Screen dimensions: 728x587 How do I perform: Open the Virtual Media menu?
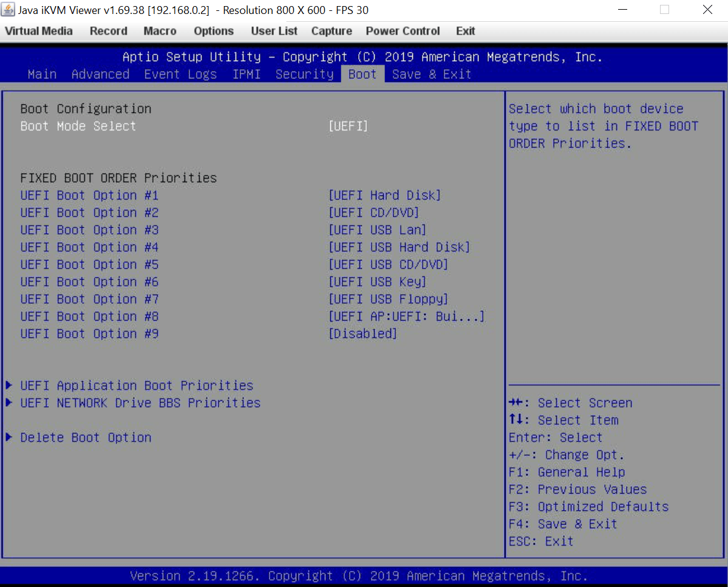tap(38, 31)
